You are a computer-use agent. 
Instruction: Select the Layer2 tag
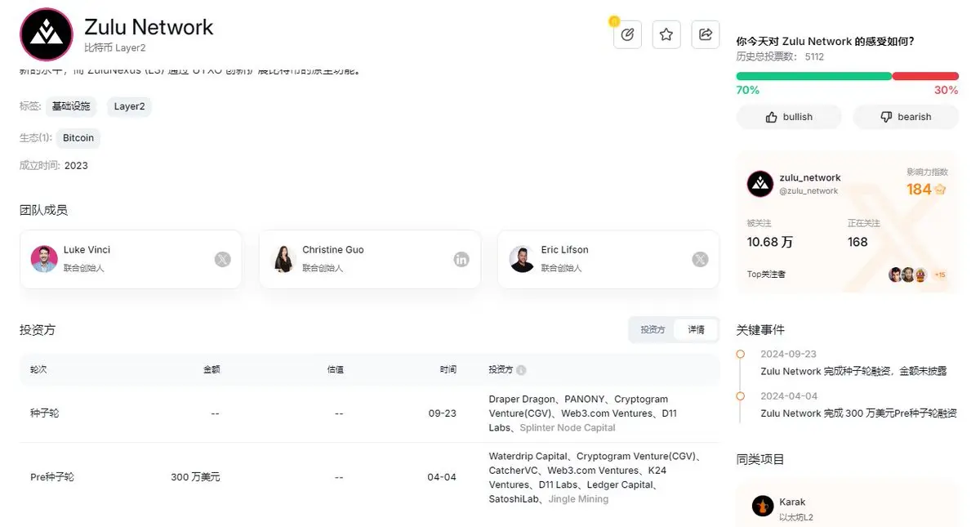(129, 106)
